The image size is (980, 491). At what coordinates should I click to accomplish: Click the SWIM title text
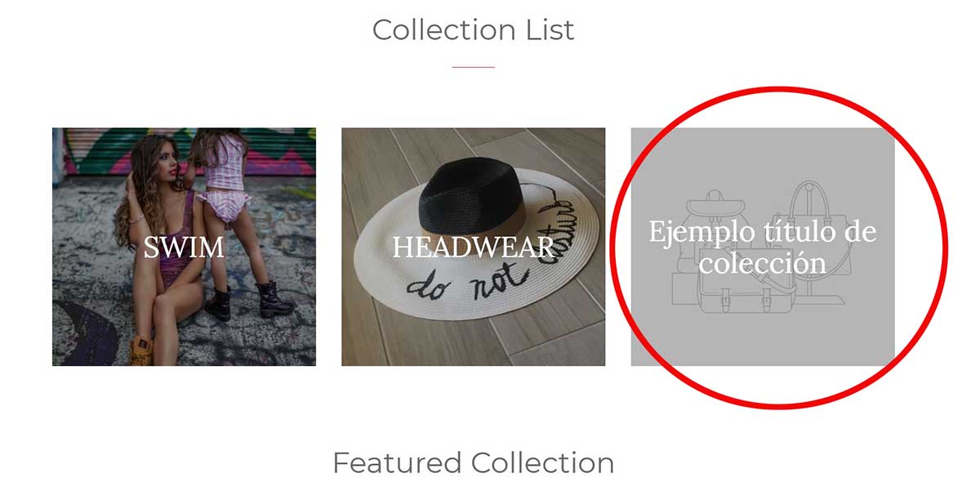pos(184,247)
